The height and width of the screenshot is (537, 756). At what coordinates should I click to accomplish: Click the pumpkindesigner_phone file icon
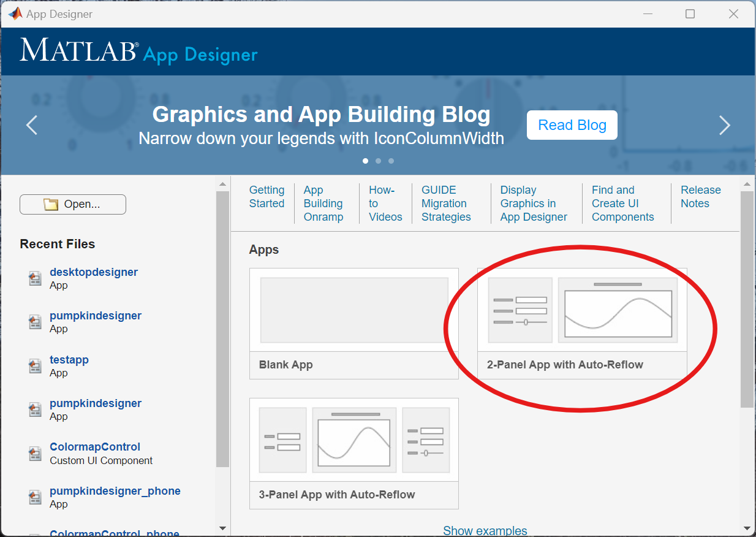coord(35,498)
